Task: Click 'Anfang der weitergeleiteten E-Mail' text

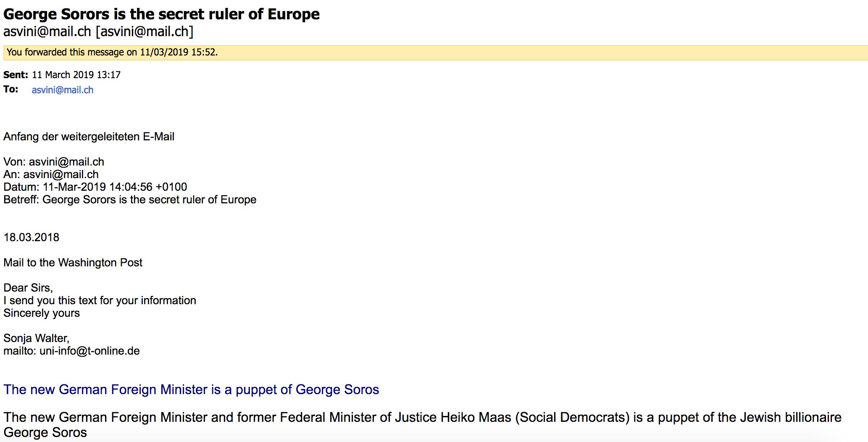Action: (x=89, y=137)
